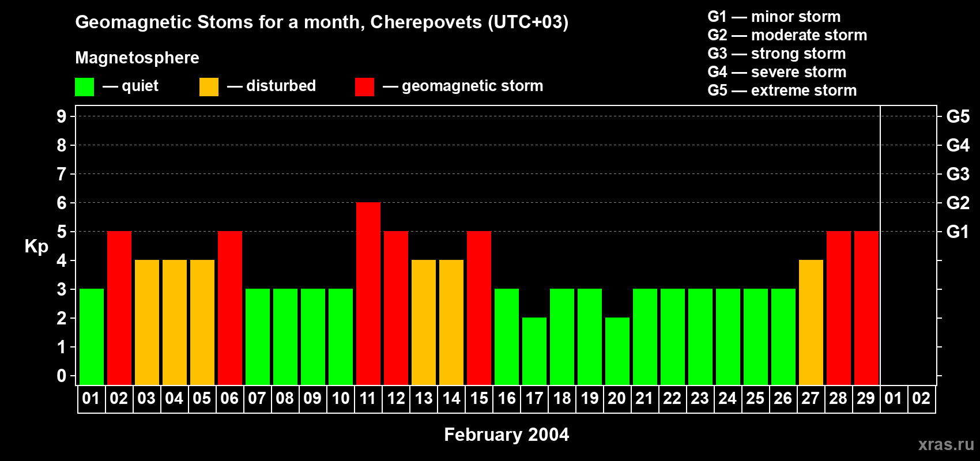Select the red bar for day 15

pyautogui.click(x=479, y=308)
